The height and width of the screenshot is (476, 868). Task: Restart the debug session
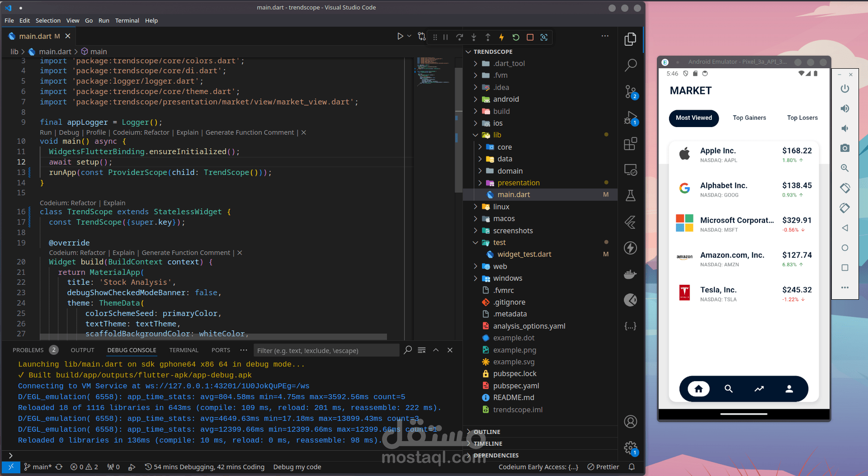(516, 37)
